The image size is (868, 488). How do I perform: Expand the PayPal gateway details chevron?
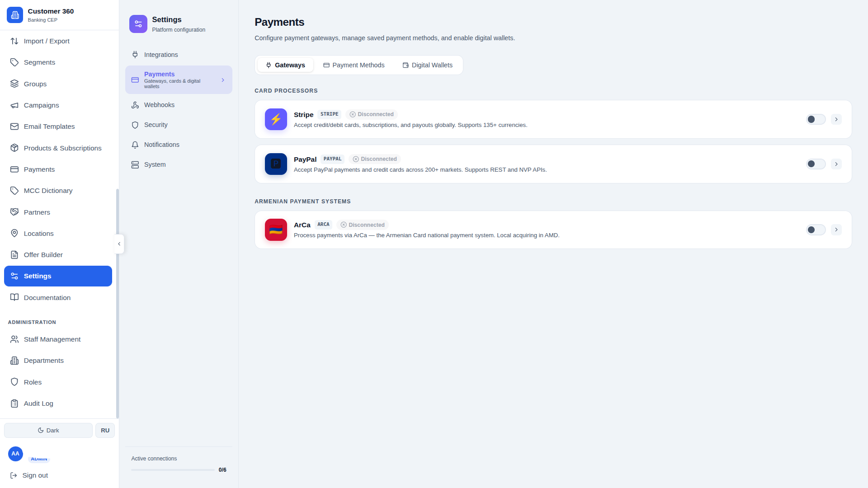click(x=836, y=164)
